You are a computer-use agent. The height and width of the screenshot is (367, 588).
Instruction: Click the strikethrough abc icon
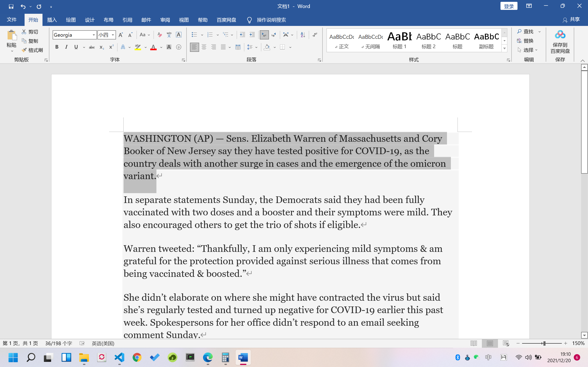point(92,47)
